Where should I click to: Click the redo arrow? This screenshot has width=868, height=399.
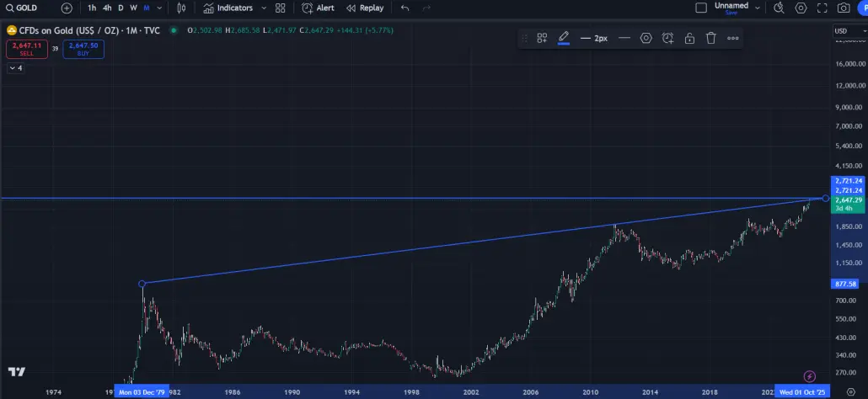click(426, 8)
